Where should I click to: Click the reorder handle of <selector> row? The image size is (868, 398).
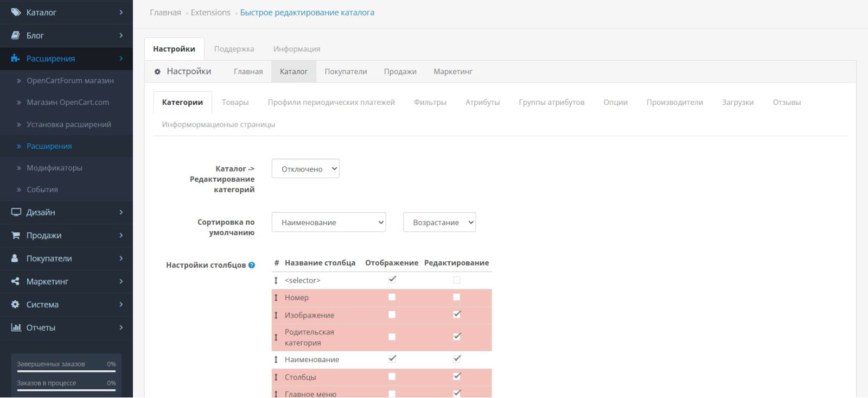276,280
